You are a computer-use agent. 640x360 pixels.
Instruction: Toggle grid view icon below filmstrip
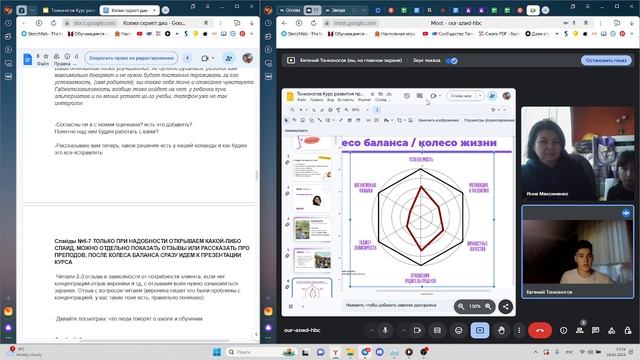tap(291, 306)
